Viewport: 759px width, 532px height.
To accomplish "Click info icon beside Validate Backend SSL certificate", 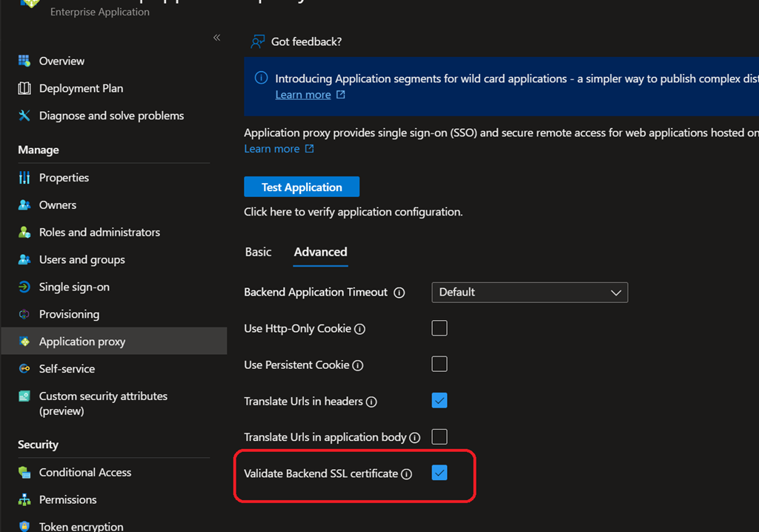I will 406,474.
